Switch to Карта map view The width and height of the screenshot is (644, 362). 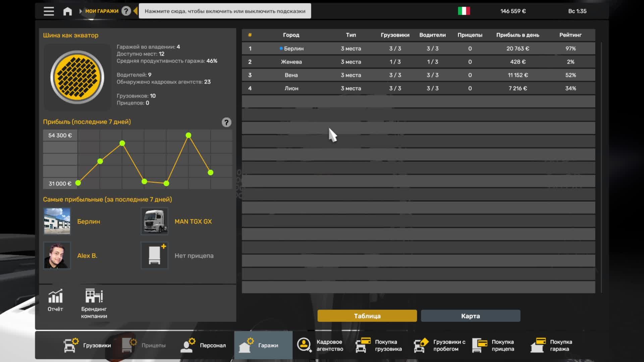(470, 316)
